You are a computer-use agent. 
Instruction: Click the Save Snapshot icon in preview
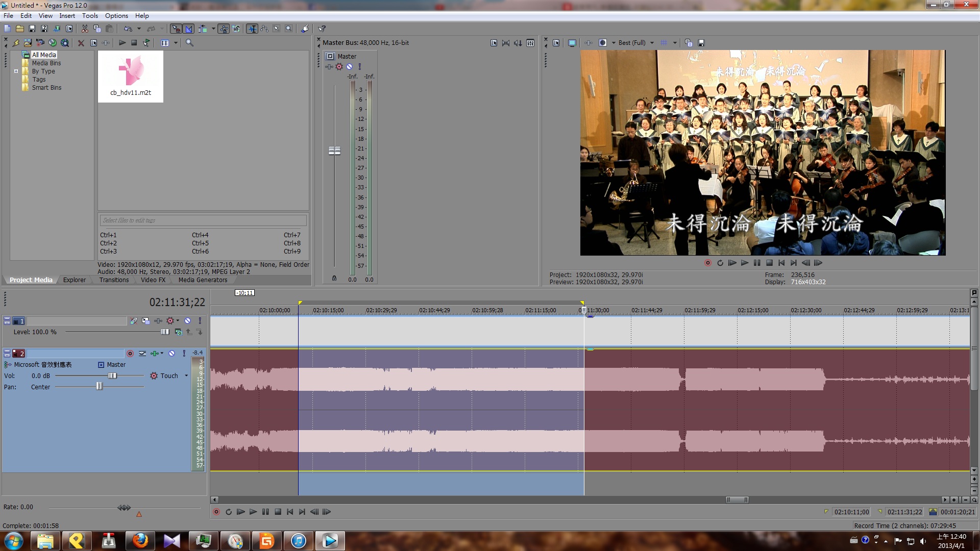[701, 43]
